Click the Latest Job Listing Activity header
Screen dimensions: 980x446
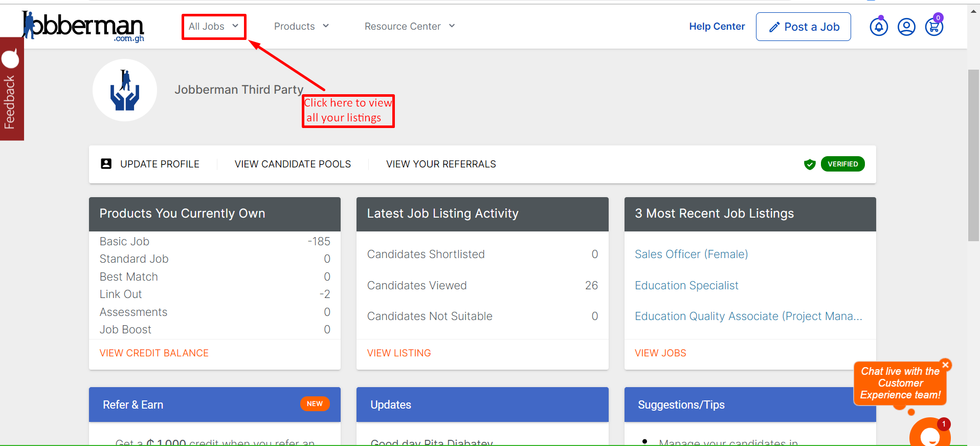(x=482, y=214)
